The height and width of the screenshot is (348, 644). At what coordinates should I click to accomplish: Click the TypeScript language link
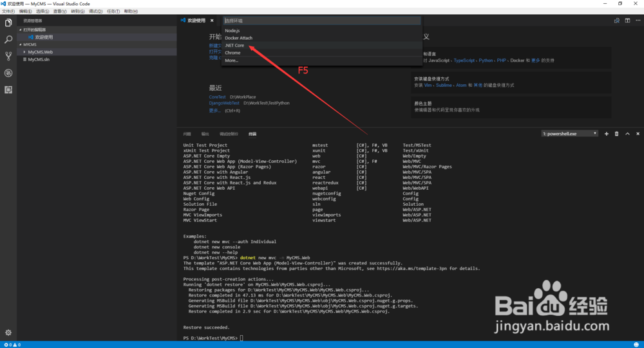(x=464, y=60)
